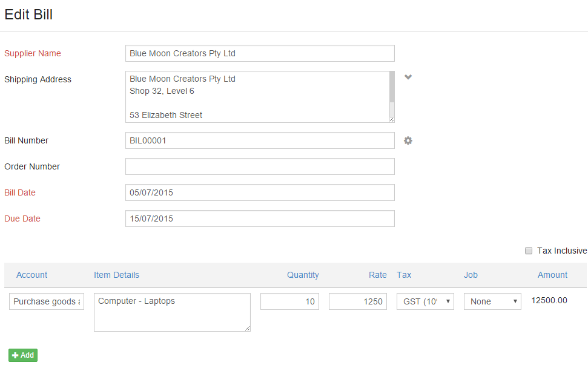Click the plus icon on Add button
Viewport: 588px width, 368px height.
click(x=15, y=355)
